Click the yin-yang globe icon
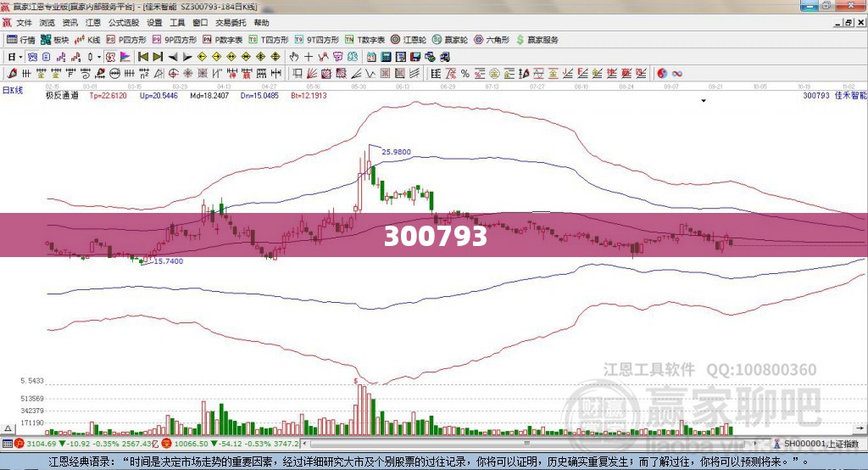The width and height of the screenshot is (868, 470). tap(662, 73)
